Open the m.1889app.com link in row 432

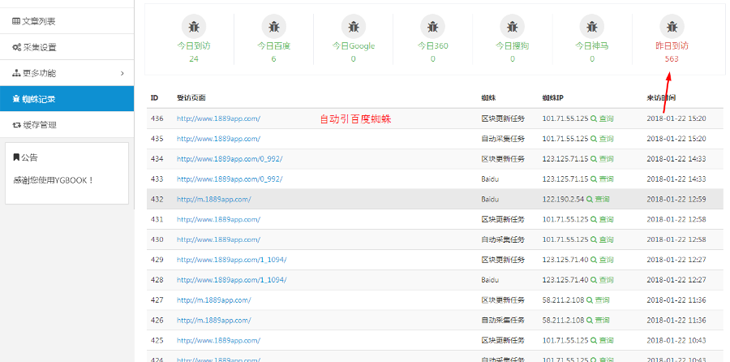214,199
